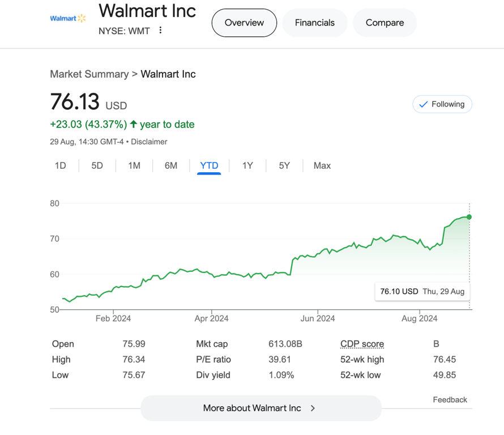Show the 1Y price chart

[247, 165]
